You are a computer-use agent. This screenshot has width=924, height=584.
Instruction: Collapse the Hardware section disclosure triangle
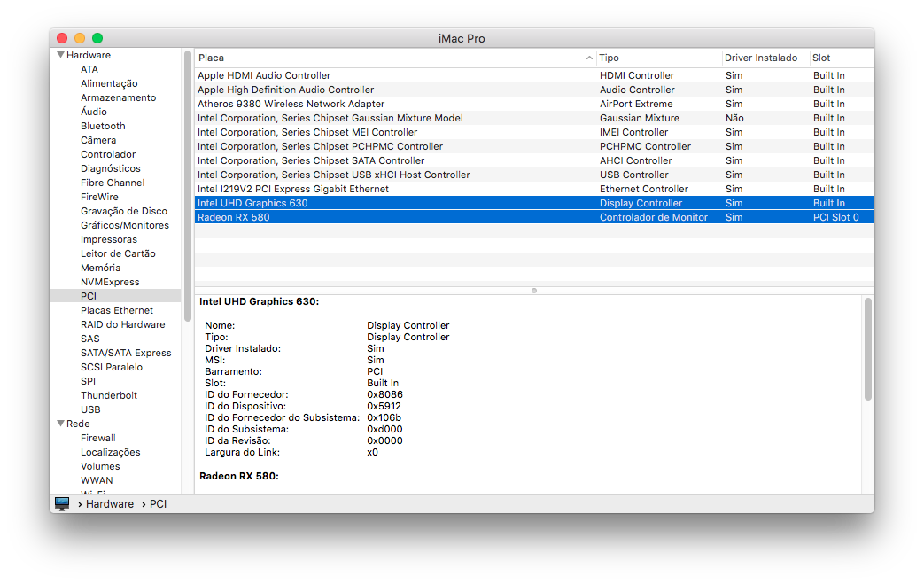pos(60,55)
